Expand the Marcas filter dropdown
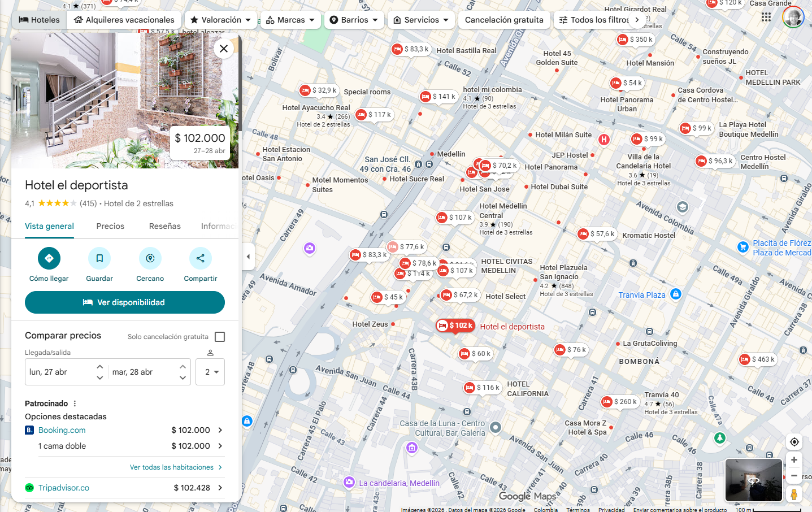Screen dimensions: 812x512 pyautogui.click(x=290, y=19)
